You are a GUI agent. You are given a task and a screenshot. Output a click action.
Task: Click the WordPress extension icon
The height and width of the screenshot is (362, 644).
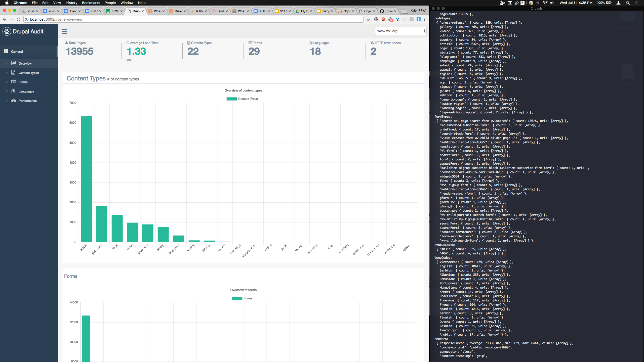point(376,19)
